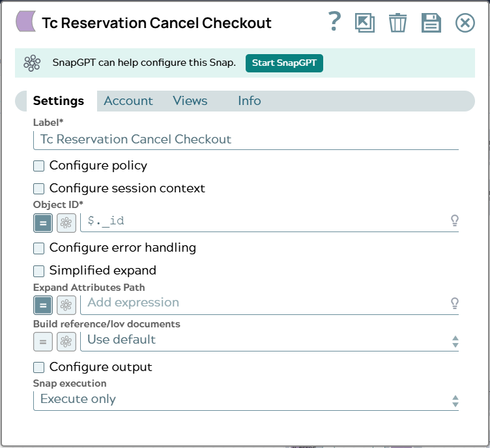Check the Configure error handling checkbox
This screenshot has width=490, height=448.
click(x=38, y=248)
